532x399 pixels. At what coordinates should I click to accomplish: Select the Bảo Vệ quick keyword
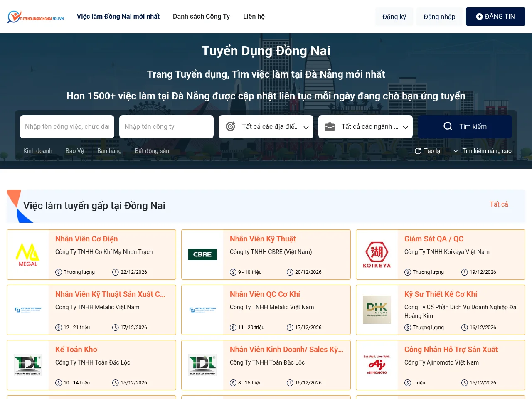pyautogui.click(x=75, y=151)
